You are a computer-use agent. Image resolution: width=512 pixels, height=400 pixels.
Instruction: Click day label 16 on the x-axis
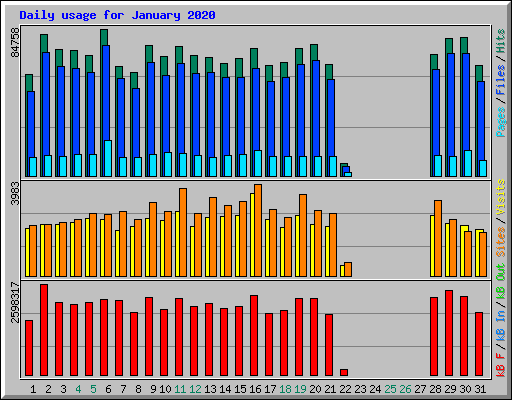coord(255,389)
